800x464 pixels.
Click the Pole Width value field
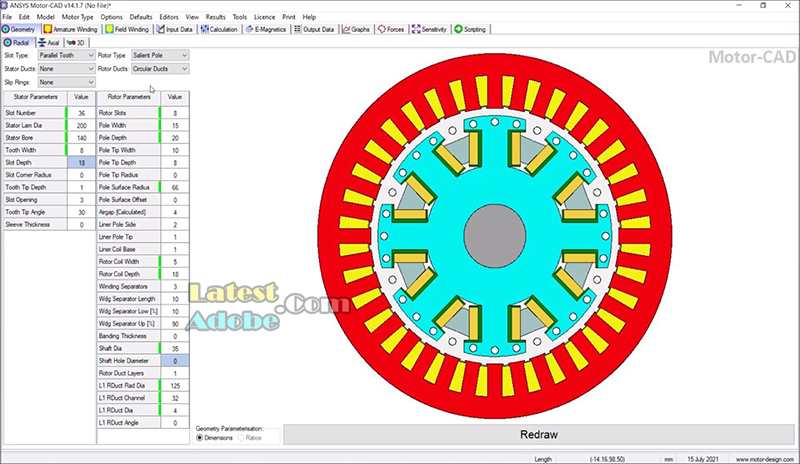tap(175, 126)
